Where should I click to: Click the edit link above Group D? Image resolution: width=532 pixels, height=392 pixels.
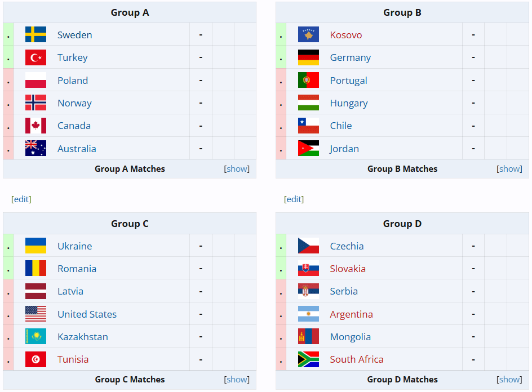click(x=294, y=199)
